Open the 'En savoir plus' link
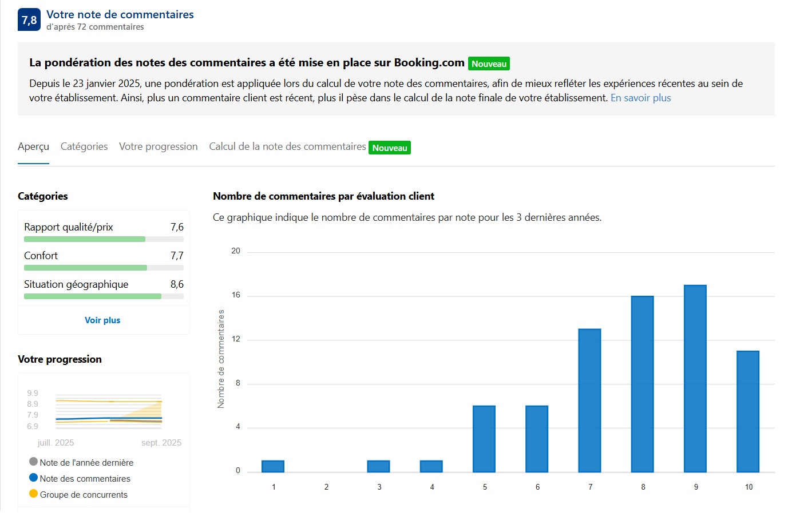This screenshot has width=788, height=532. pos(640,98)
